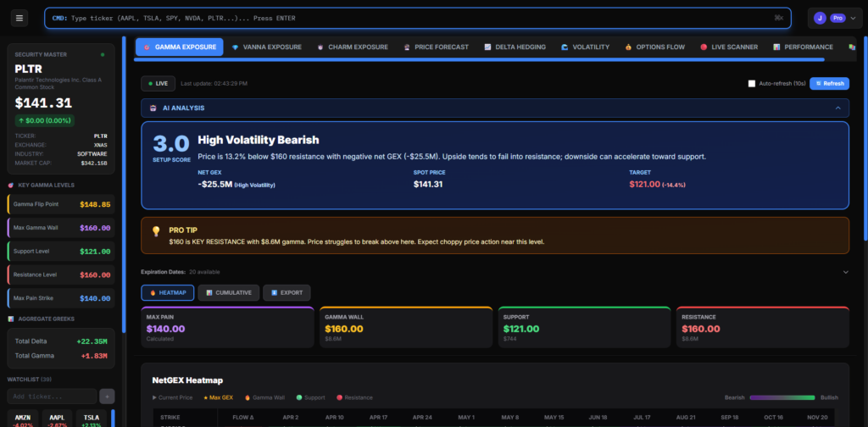Click the Live Scanner red dot icon
Viewport: 868px width, 427px height.
pos(704,47)
